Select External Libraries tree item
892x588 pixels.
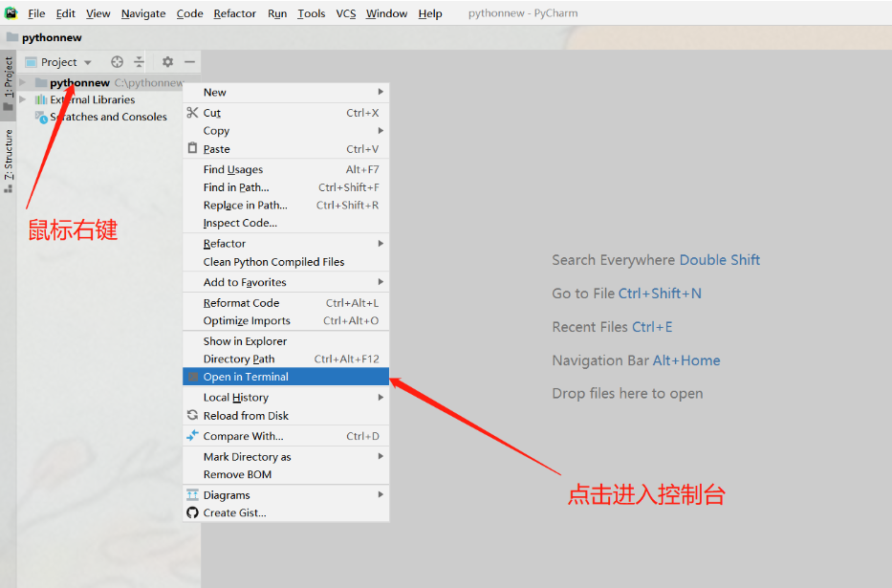tap(92, 99)
